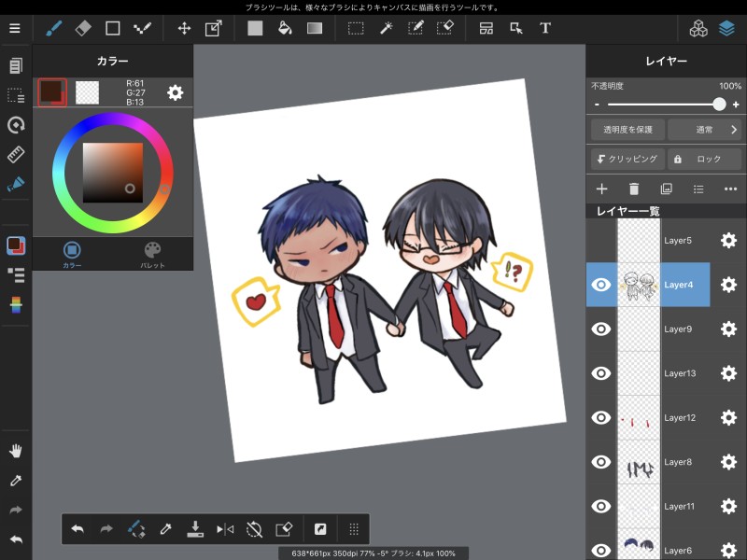Open Layer12 settings gear
The image size is (747, 560).
(728, 417)
